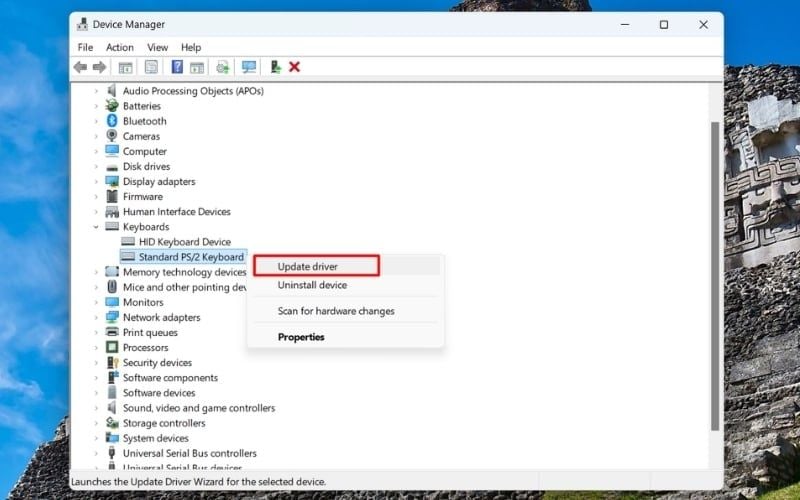Close the Device Manager window
Screen dimensions: 800x500
point(703,24)
